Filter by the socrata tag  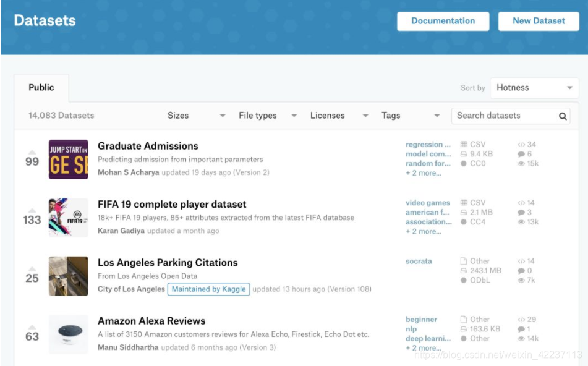tap(419, 261)
